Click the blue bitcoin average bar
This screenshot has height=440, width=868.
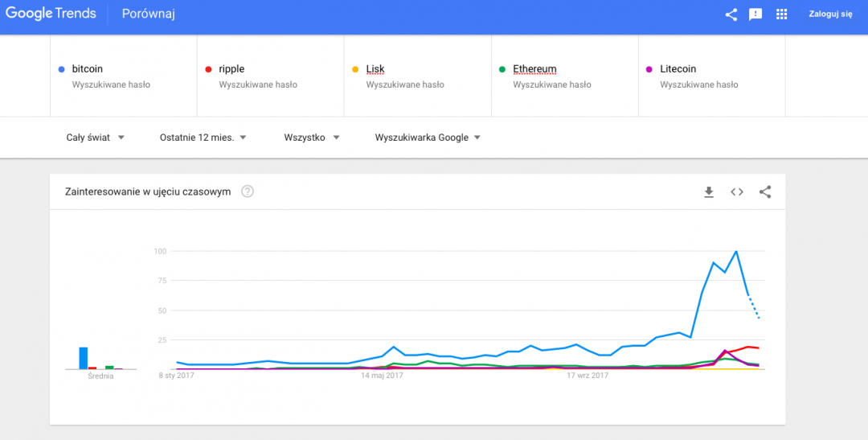click(x=83, y=358)
